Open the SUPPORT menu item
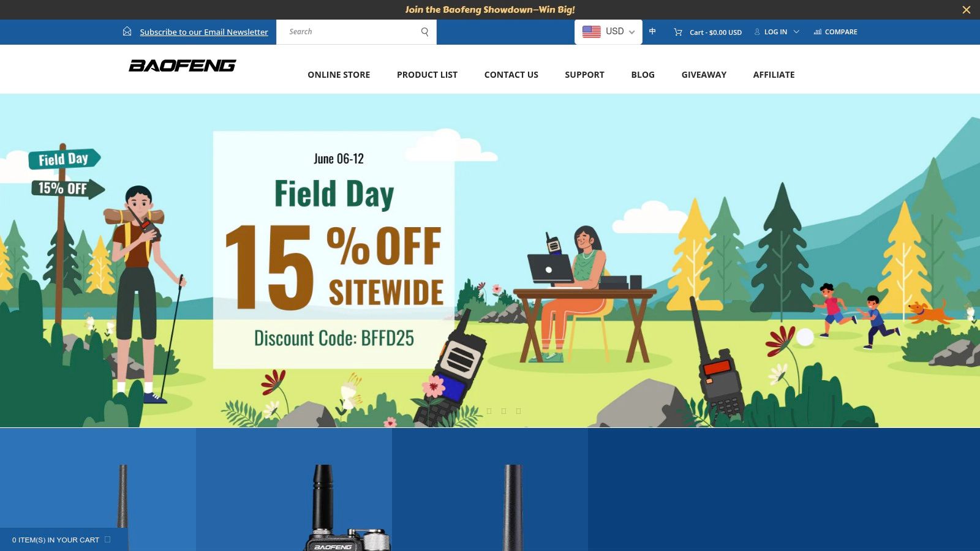 [584, 75]
